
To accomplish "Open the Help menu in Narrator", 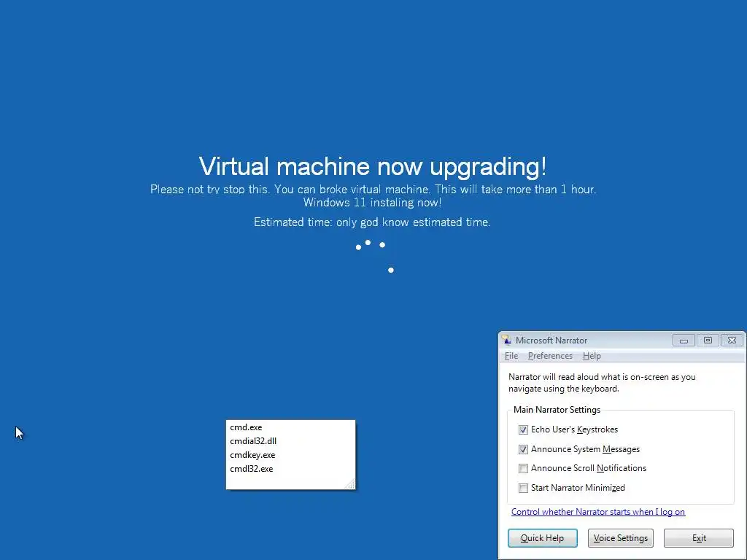I will pyautogui.click(x=592, y=356).
